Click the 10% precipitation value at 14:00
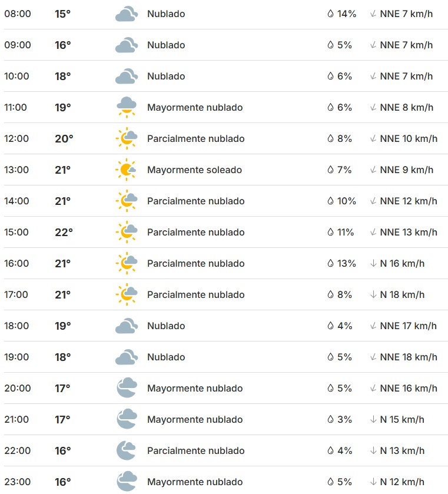 (x=347, y=201)
